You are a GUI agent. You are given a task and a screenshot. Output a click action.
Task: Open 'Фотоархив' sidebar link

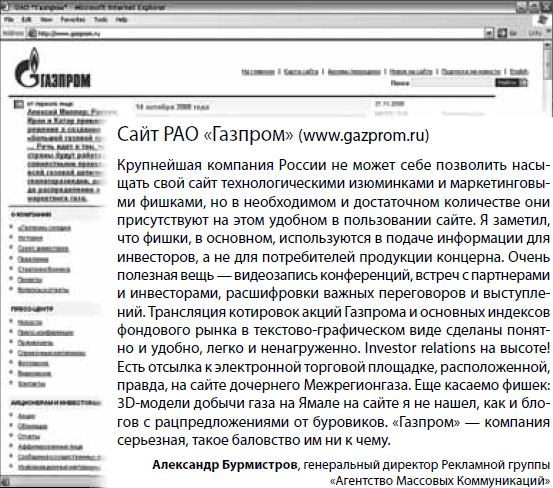click(x=33, y=363)
